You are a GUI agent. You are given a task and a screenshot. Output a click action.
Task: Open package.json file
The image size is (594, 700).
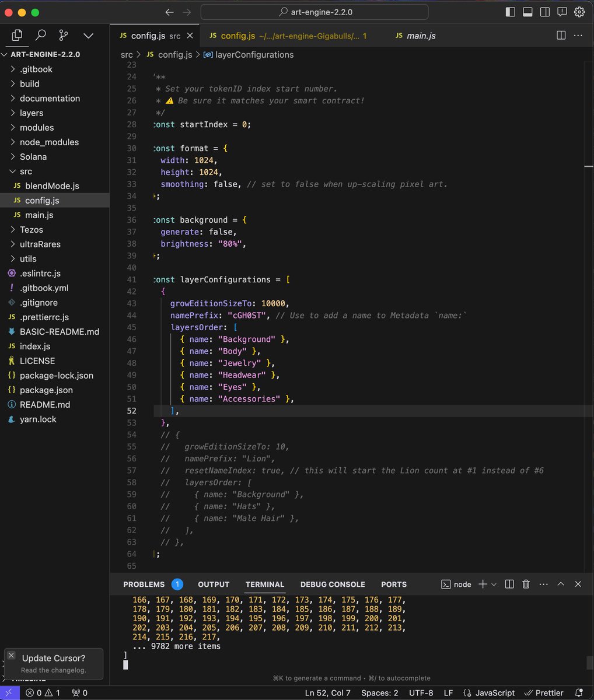point(55,390)
